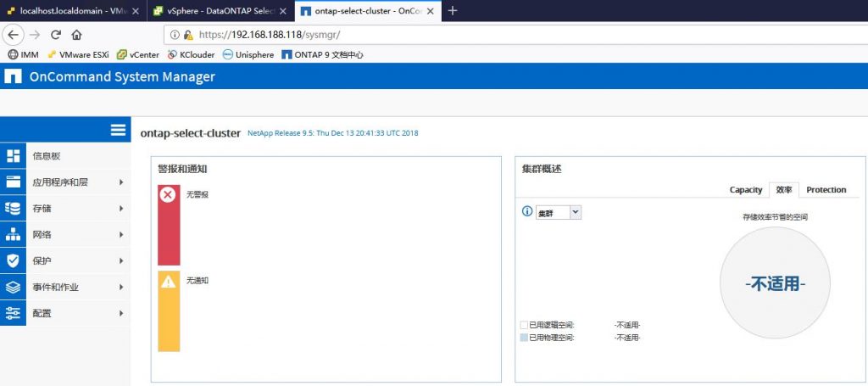Open the KClouder bookmark
868x386 pixels.
(x=191, y=55)
